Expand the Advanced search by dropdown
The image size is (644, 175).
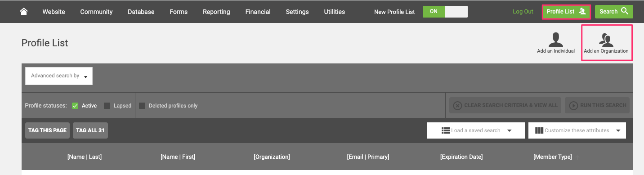point(59,76)
